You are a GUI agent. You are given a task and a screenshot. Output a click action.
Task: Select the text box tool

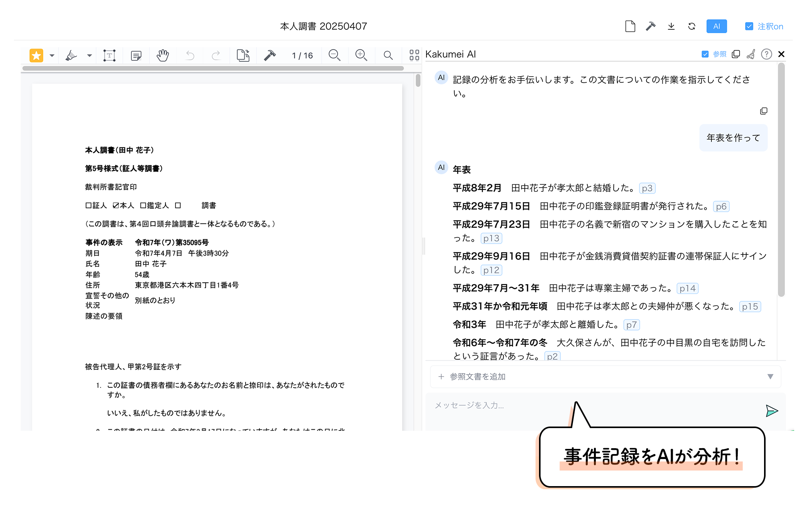click(x=109, y=56)
